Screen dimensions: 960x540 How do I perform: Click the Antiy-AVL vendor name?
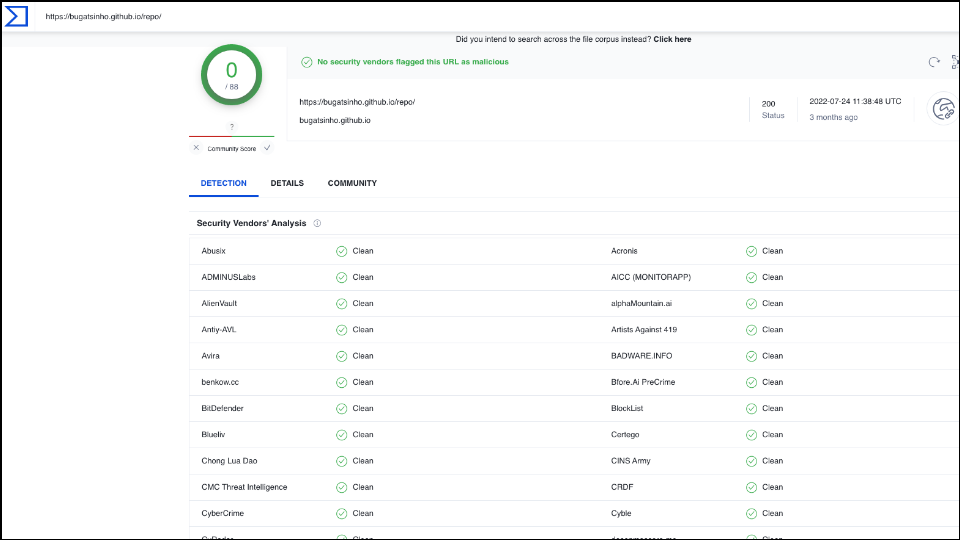[219, 330]
